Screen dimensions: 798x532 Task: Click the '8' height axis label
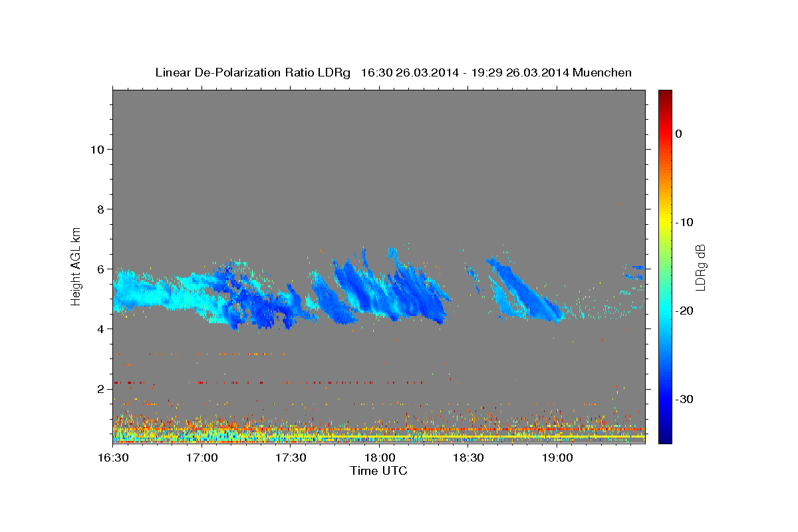coord(100,209)
